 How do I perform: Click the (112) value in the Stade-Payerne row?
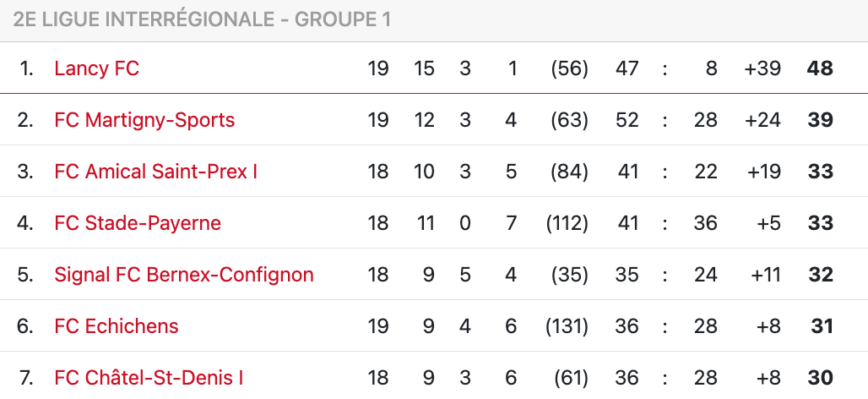(567, 223)
